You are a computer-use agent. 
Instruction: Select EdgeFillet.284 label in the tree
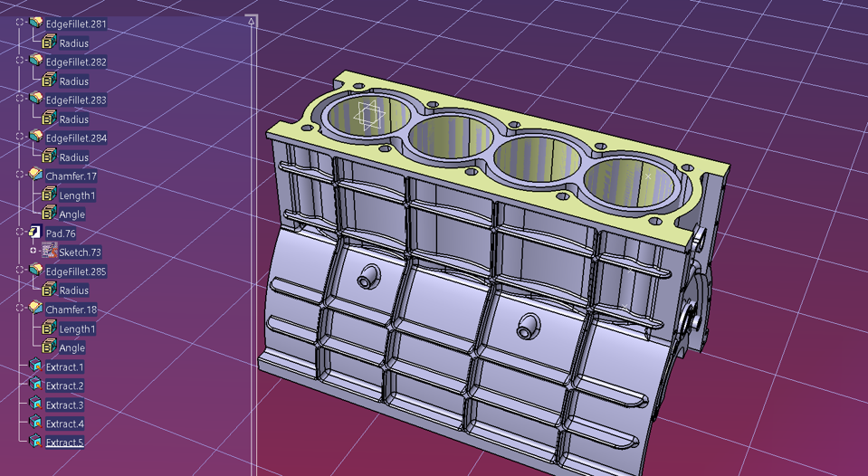76,138
